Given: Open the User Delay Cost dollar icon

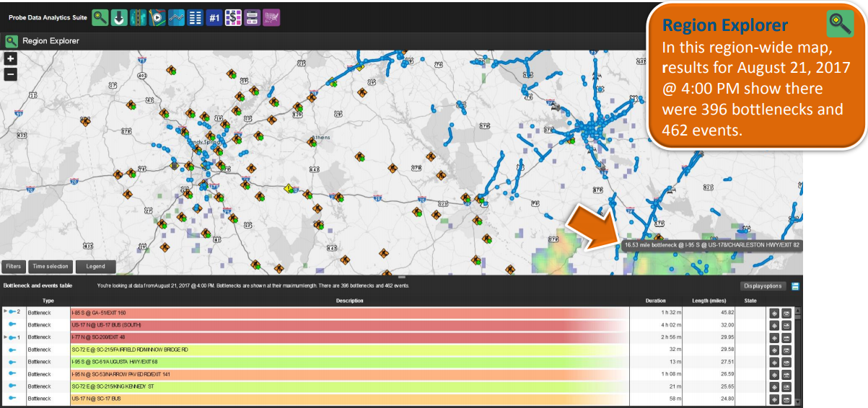Looking at the screenshot, I should pyautogui.click(x=233, y=17).
